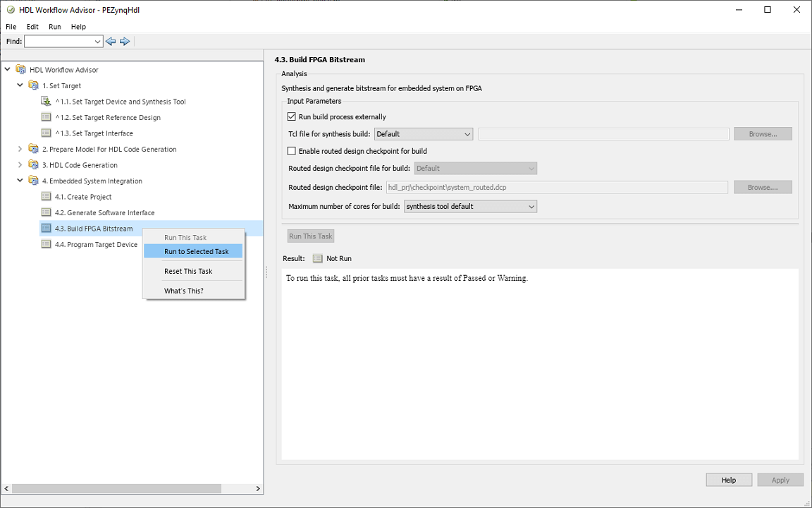The width and height of the screenshot is (812, 508).
Task: Choose Run to Selected Task
Action: (196, 251)
